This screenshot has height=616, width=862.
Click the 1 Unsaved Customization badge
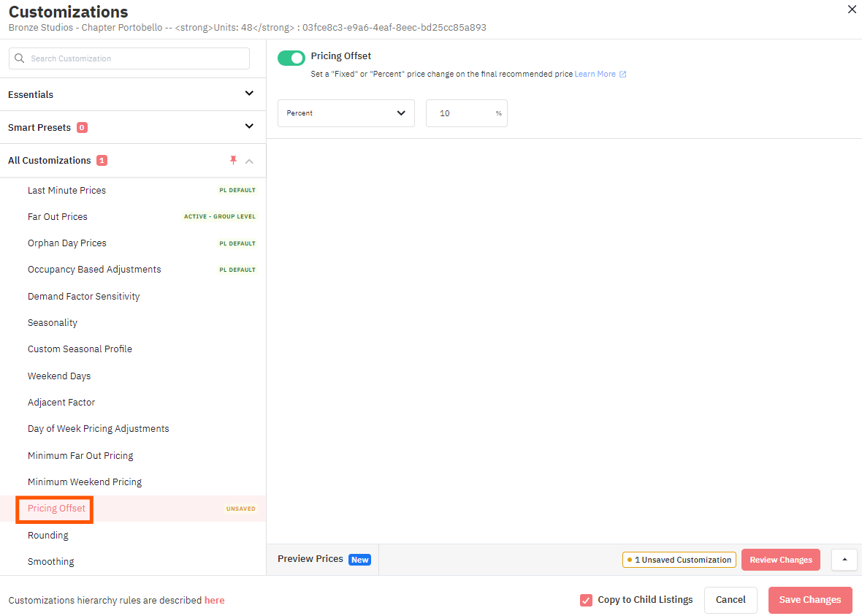click(x=679, y=560)
